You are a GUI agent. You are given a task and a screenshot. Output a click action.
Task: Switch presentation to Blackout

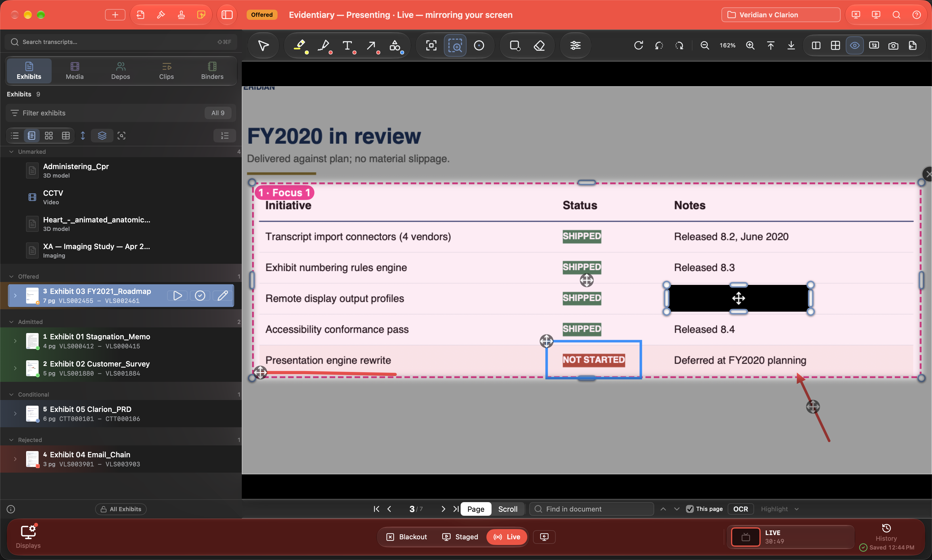coord(407,537)
